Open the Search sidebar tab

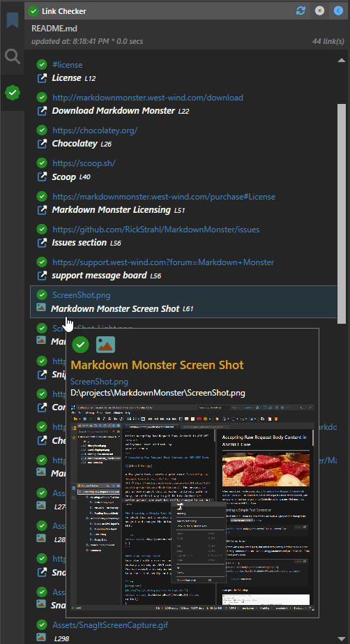pyautogui.click(x=13, y=57)
